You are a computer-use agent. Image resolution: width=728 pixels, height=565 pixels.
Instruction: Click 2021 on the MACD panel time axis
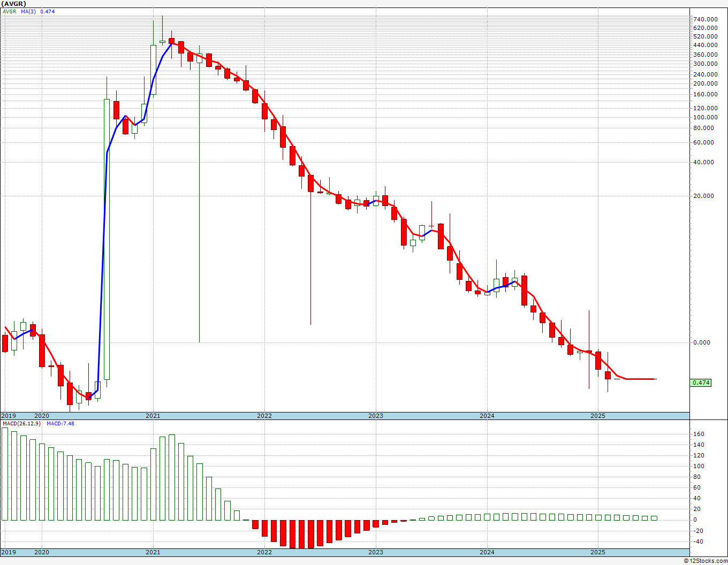153,553
